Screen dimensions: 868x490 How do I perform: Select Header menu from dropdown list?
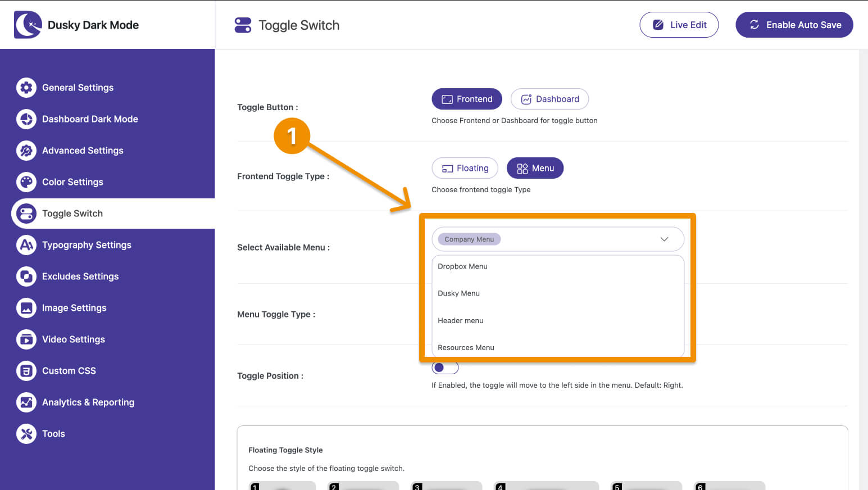click(x=558, y=320)
